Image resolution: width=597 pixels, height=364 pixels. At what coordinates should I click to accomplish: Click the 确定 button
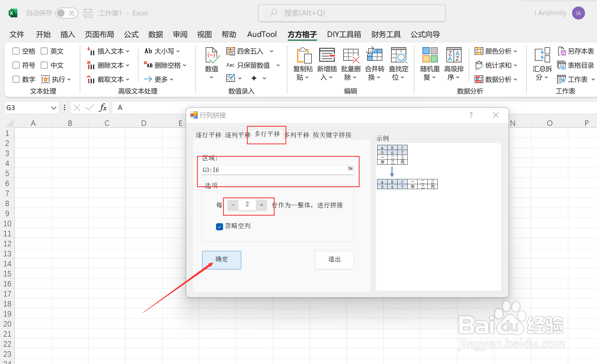[221, 260]
